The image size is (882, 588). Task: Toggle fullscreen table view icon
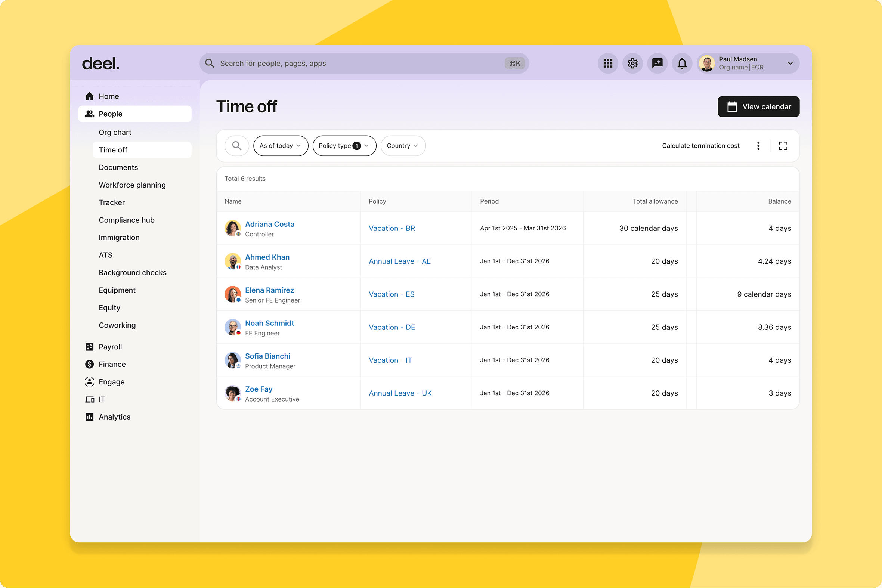783,146
